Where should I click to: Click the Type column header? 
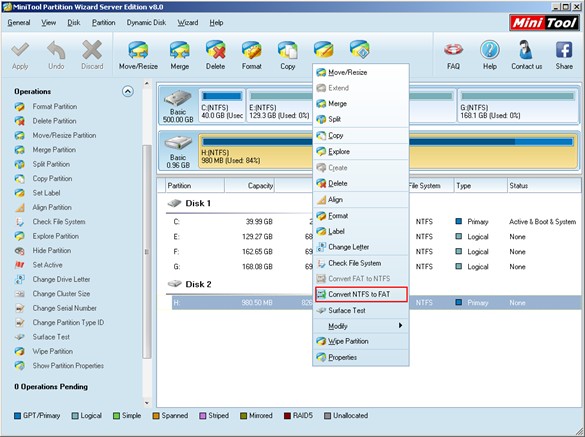(480, 185)
